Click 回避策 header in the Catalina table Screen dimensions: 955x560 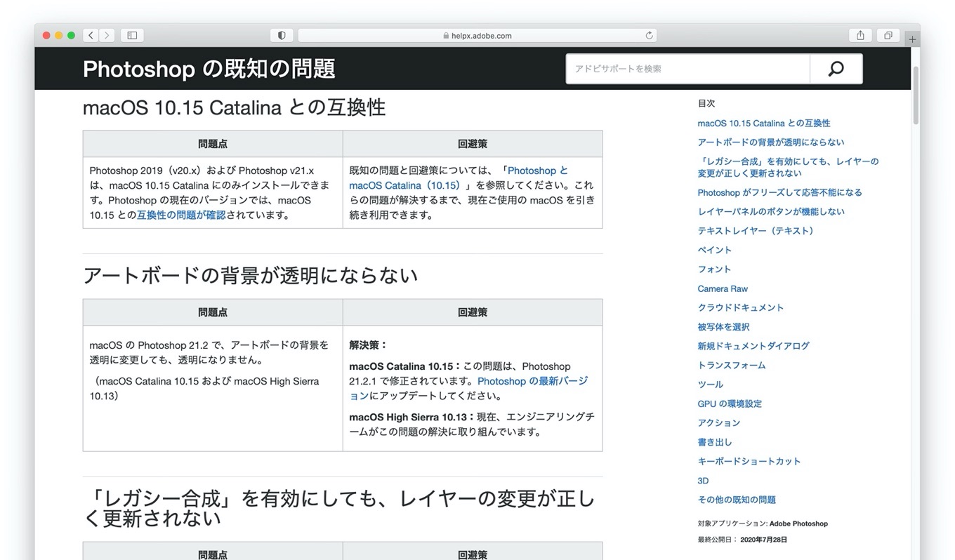[473, 144]
